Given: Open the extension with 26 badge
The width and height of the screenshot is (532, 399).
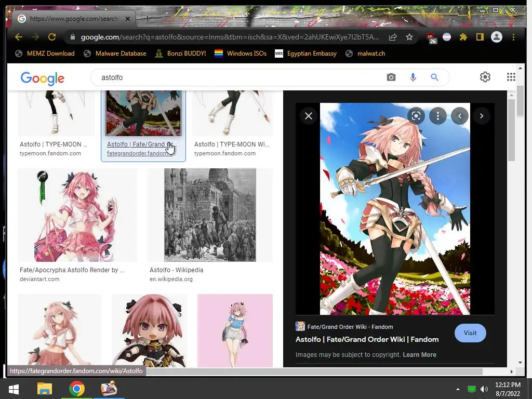Looking at the screenshot, I should click(x=431, y=38).
